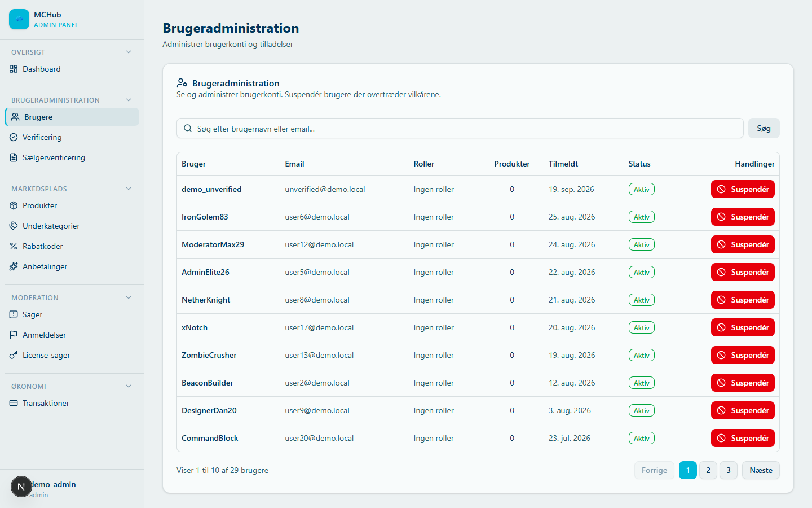This screenshot has height=508, width=812.
Task: Go to page 3 of users
Action: pyautogui.click(x=729, y=470)
